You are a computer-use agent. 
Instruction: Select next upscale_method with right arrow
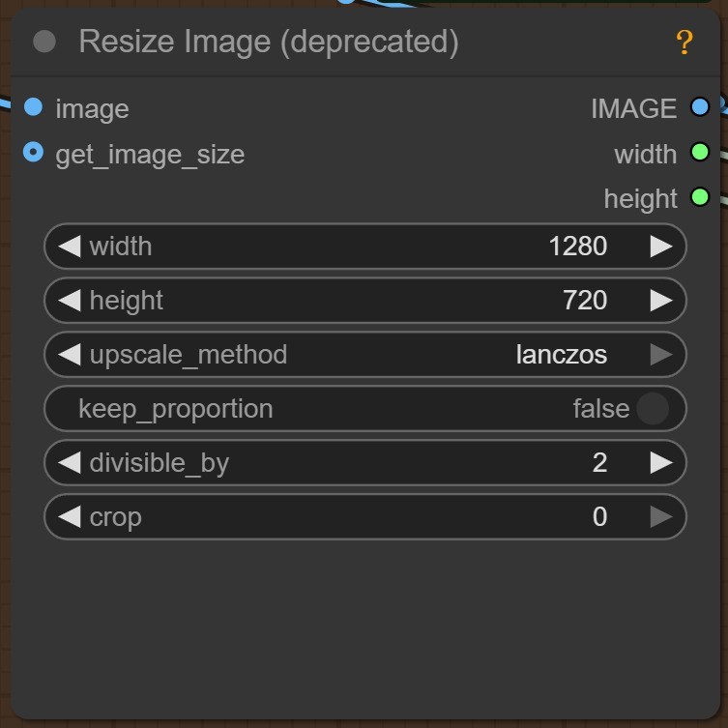click(661, 355)
